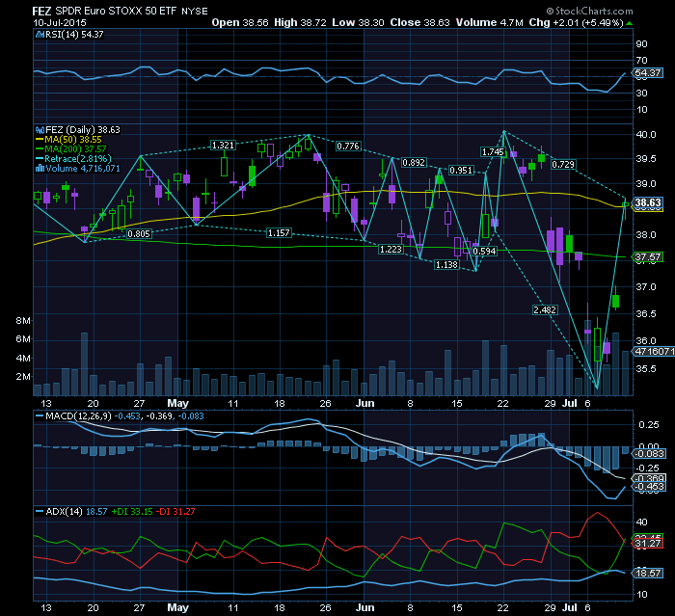Click the 35.5 price axis label

pos(646,369)
